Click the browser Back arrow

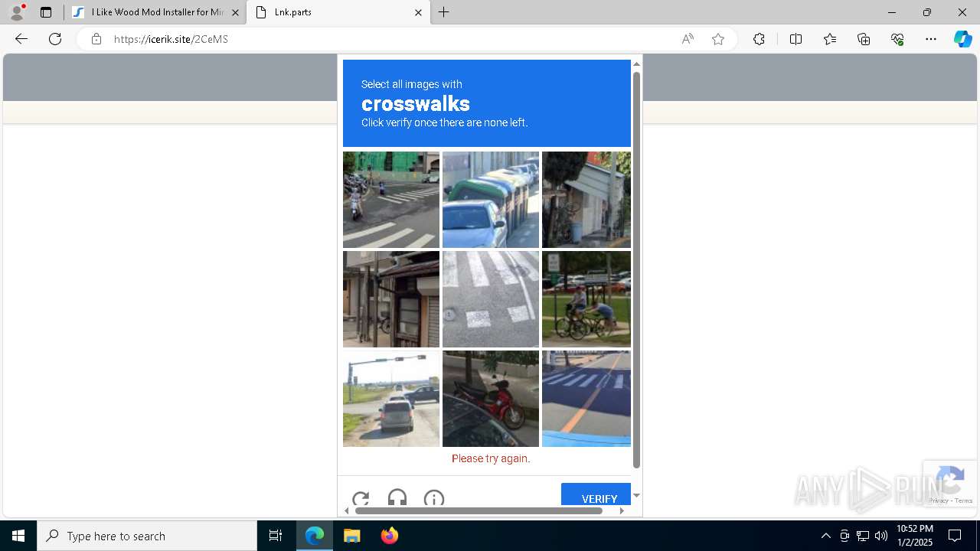tap(21, 39)
